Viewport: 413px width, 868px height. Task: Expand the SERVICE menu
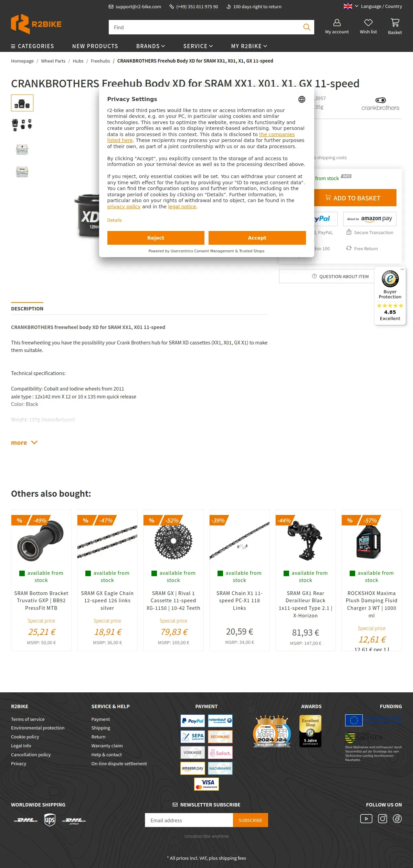(198, 46)
